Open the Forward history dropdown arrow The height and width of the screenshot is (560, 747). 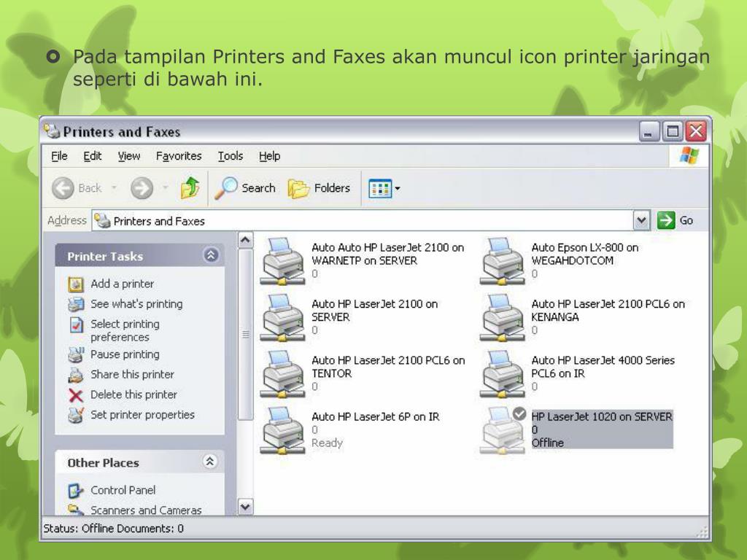pyautogui.click(x=165, y=187)
